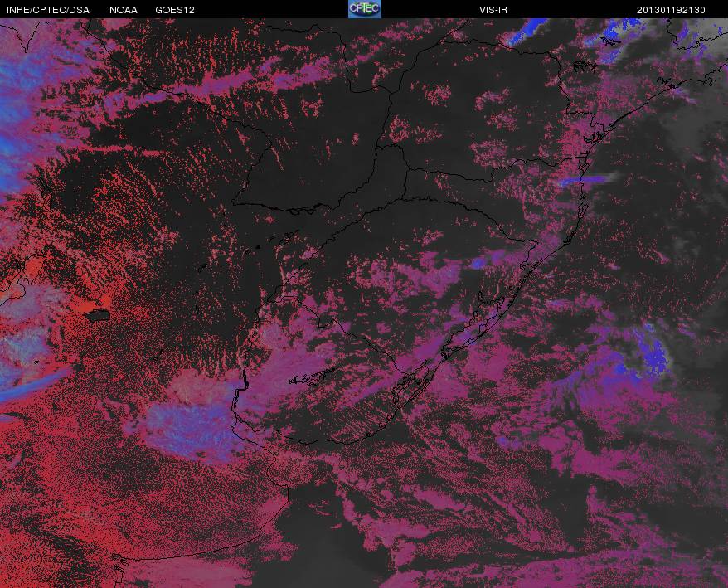
Task: Click the black lake within red cloud area
Action: [x=97, y=315]
